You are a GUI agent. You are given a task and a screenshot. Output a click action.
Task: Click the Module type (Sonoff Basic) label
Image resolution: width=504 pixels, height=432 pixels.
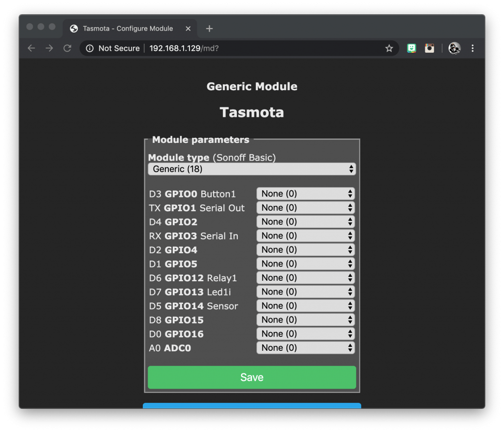[x=212, y=158]
